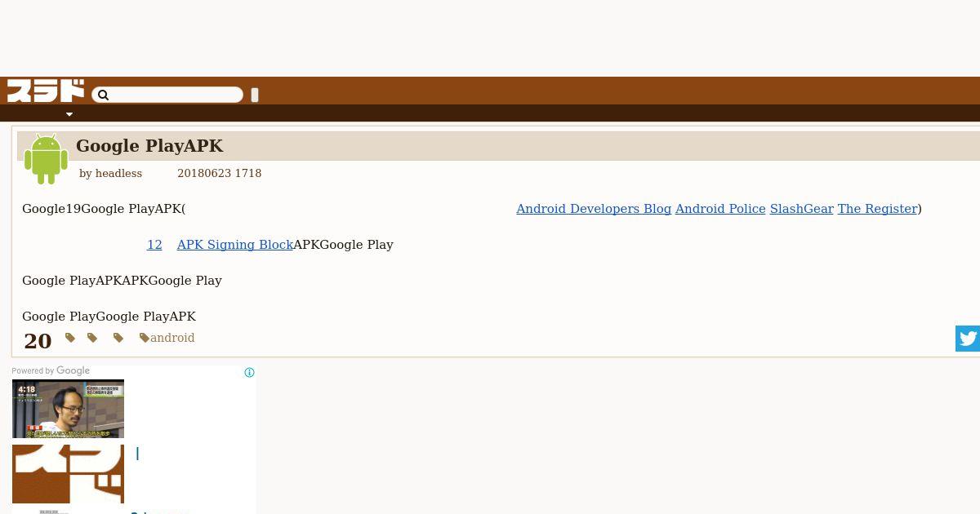The image size is (980, 514).
Task: Click the green Android robot topic icon
Action: tap(46, 159)
